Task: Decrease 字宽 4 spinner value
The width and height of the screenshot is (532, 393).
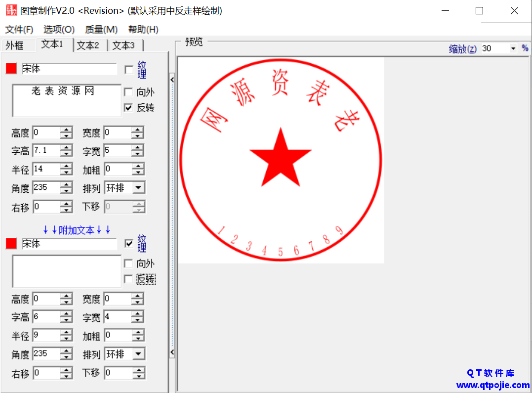Action: pyautogui.click(x=137, y=320)
